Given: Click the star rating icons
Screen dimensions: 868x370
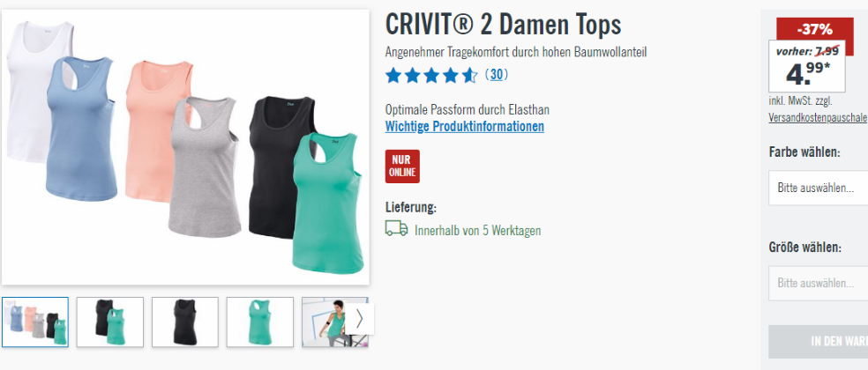Looking at the screenshot, I should click(x=431, y=75).
